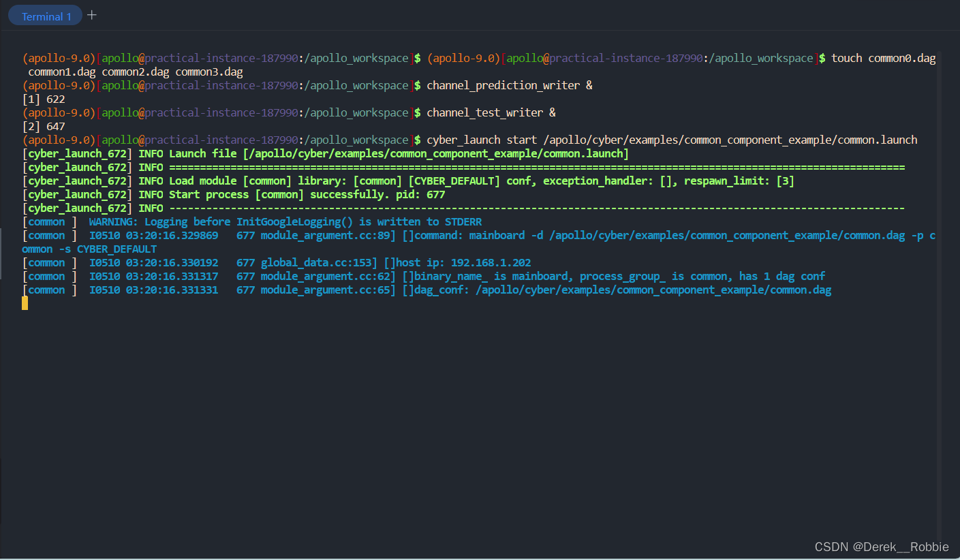Click 'module_argument.cc:65]' source reference
The width and height of the screenshot is (960, 560).
(x=328, y=290)
